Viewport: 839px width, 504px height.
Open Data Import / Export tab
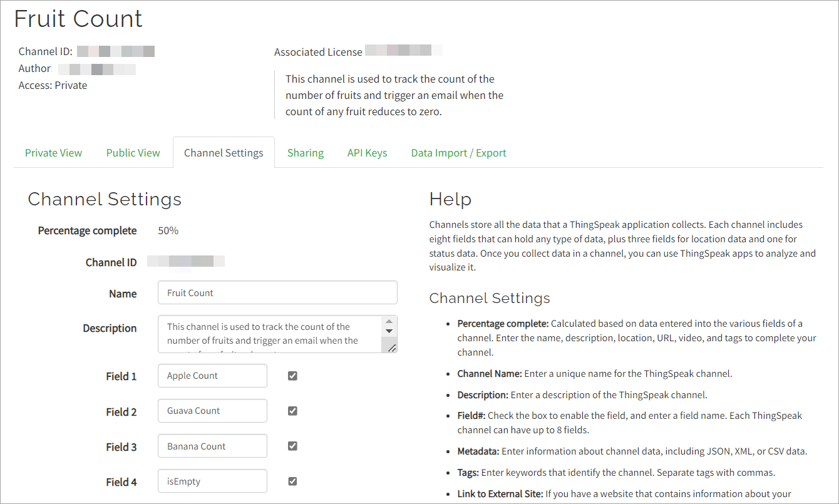coord(458,153)
